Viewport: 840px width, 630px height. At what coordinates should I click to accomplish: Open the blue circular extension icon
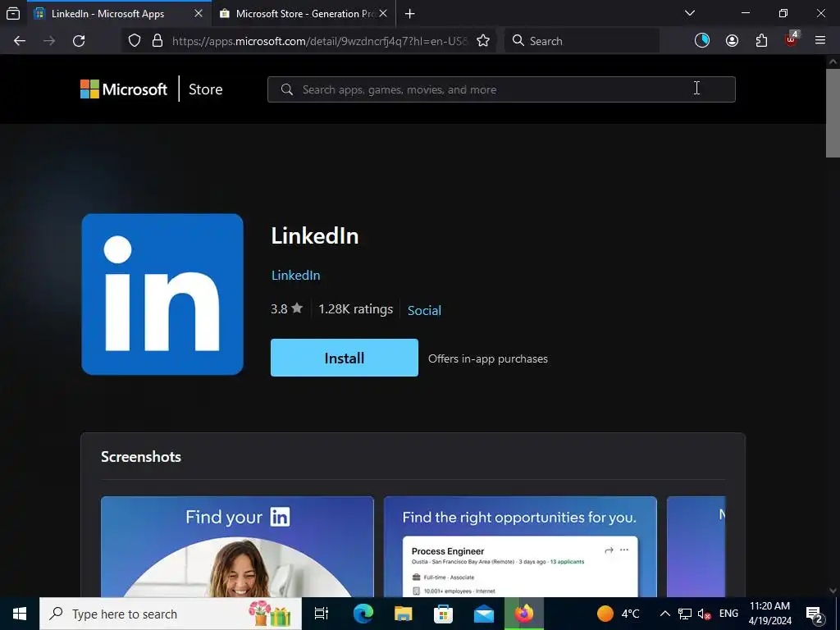(702, 41)
